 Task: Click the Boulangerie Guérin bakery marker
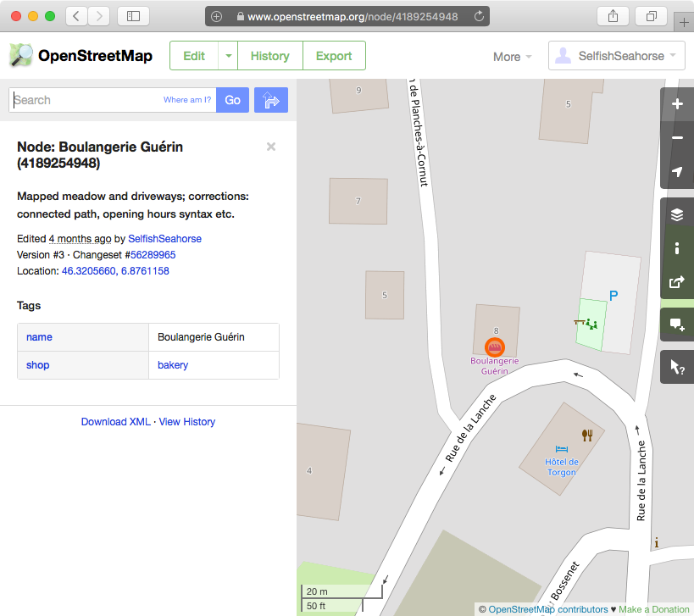coord(494,347)
